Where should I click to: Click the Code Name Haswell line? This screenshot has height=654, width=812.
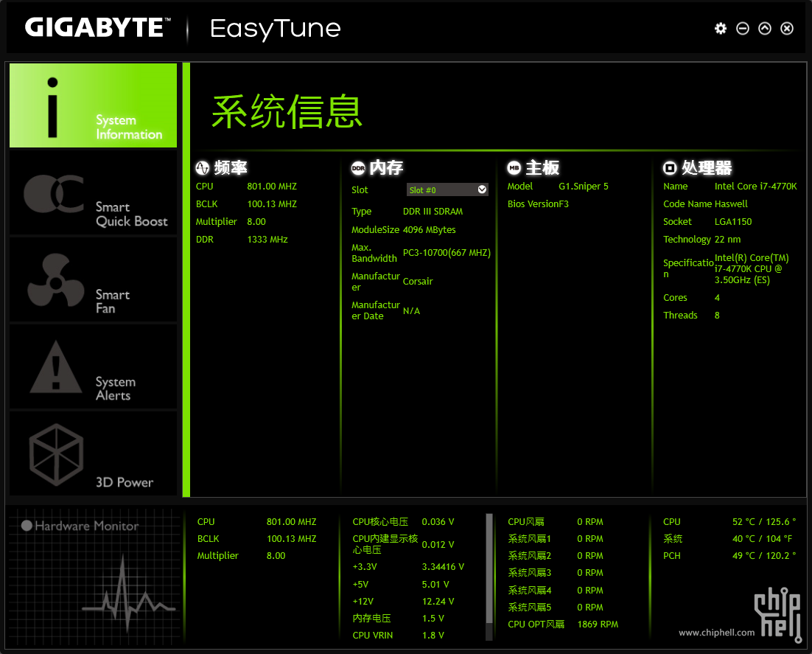[705, 204]
